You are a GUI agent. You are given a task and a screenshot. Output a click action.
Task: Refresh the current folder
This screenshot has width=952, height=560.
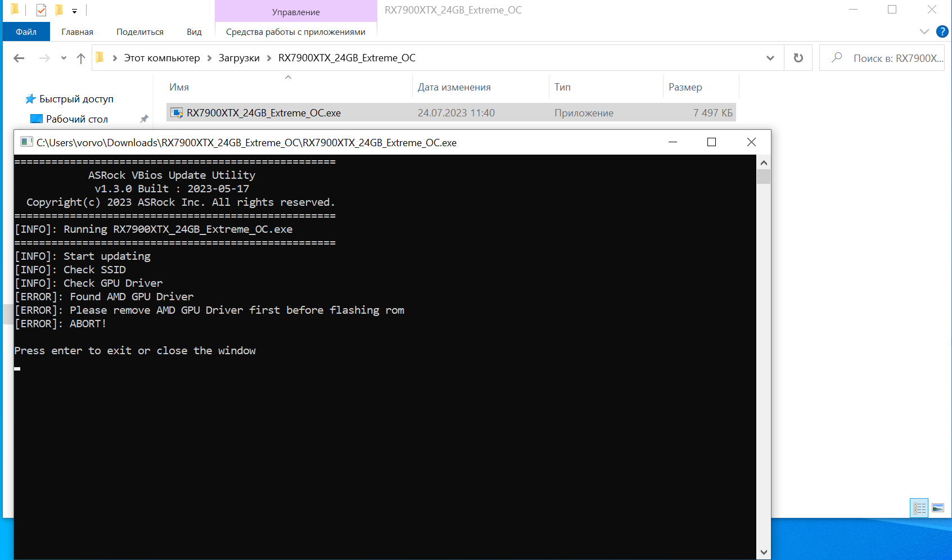[798, 58]
